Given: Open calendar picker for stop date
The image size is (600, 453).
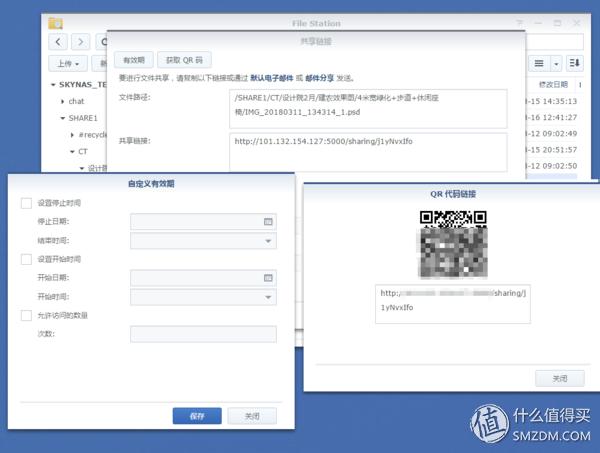Looking at the screenshot, I should coord(268,222).
